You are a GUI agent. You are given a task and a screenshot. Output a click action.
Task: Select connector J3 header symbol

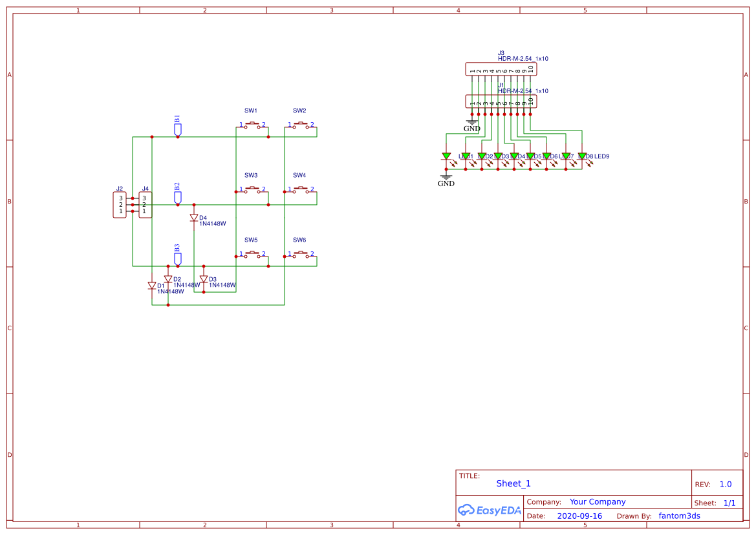[501, 68]
